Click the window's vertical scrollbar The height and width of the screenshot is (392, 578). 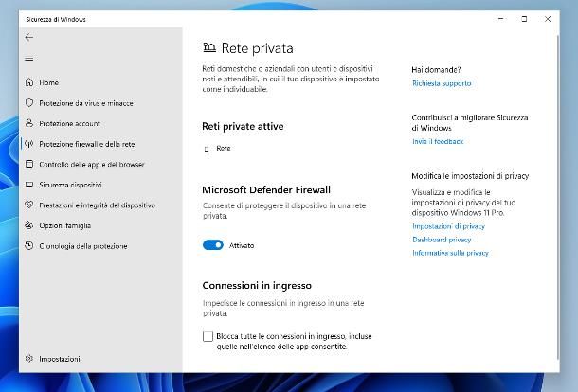point(558,197)
